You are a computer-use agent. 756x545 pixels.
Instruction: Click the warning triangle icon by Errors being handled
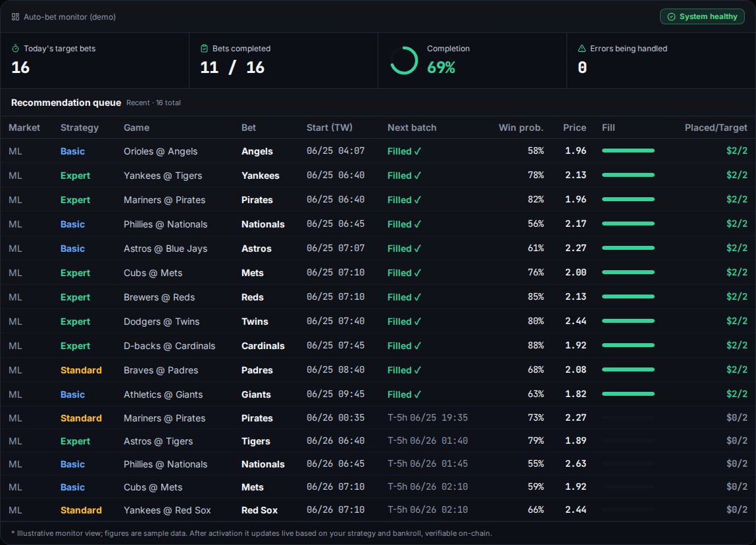point(582,49)
